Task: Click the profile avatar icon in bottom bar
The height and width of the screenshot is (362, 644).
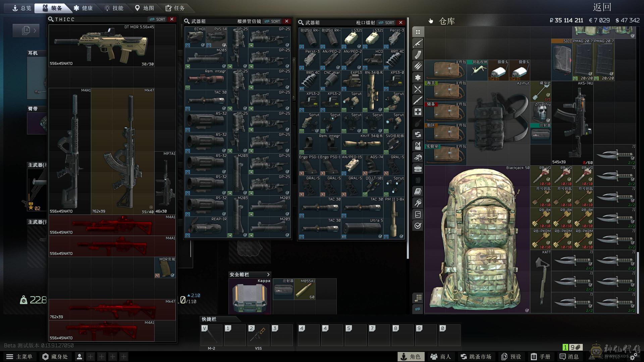Action: tap(79, 357)
